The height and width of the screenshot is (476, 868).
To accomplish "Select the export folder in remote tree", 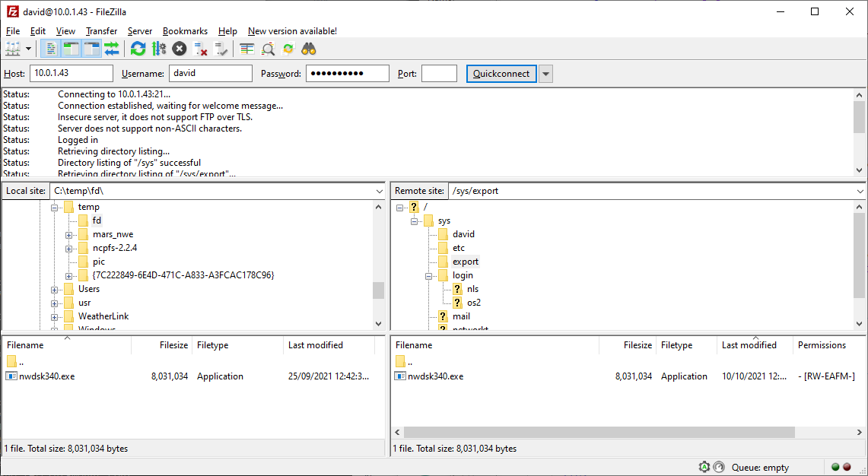I will (466, 262).
